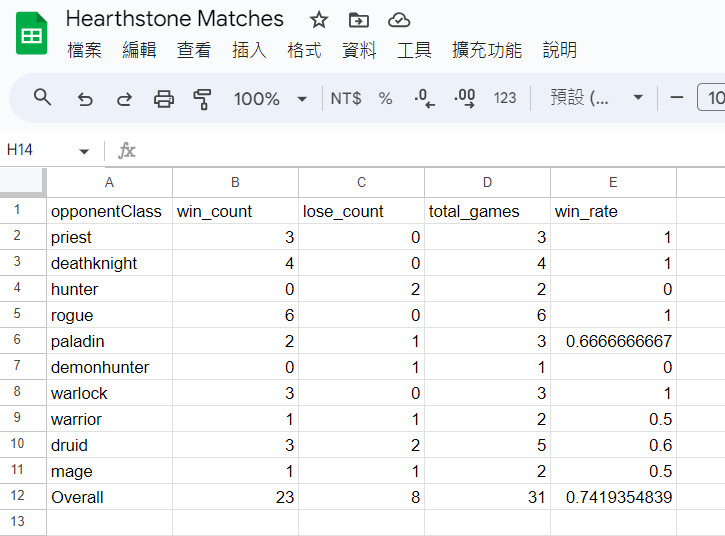The height and width of the screenshot is (536, 725).
Task: Select row 1 header
Action: [23, 210]
